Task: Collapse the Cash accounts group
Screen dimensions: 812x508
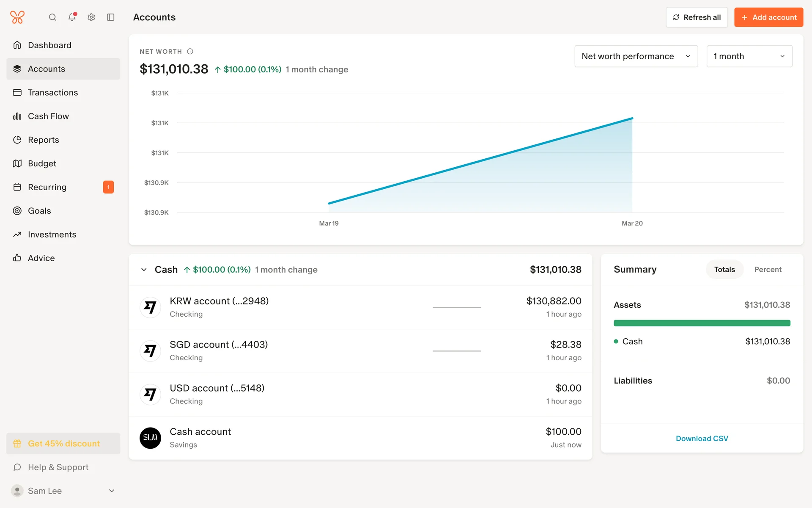Action: 144,270
